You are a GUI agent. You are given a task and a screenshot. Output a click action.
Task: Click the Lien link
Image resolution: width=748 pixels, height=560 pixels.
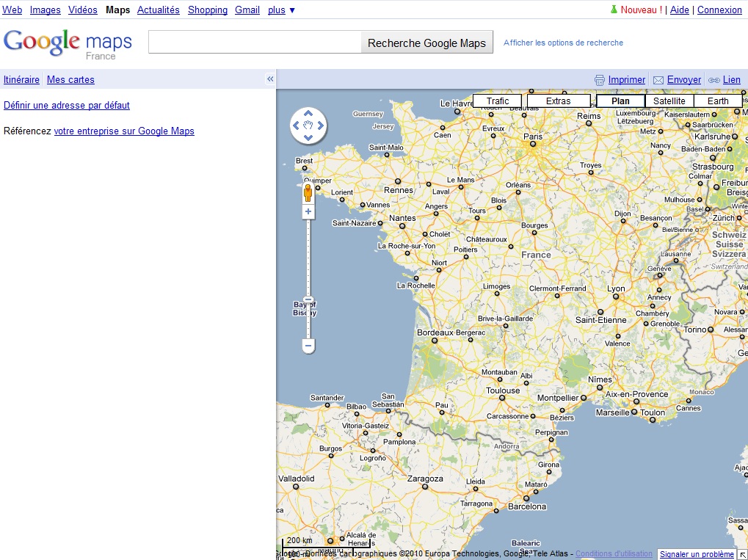732,80
